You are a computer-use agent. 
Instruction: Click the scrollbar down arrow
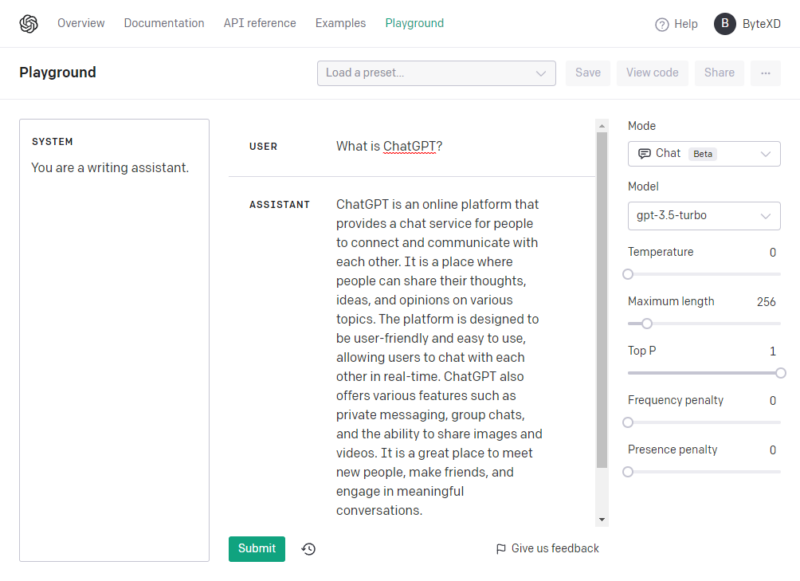tap(602, 520)
